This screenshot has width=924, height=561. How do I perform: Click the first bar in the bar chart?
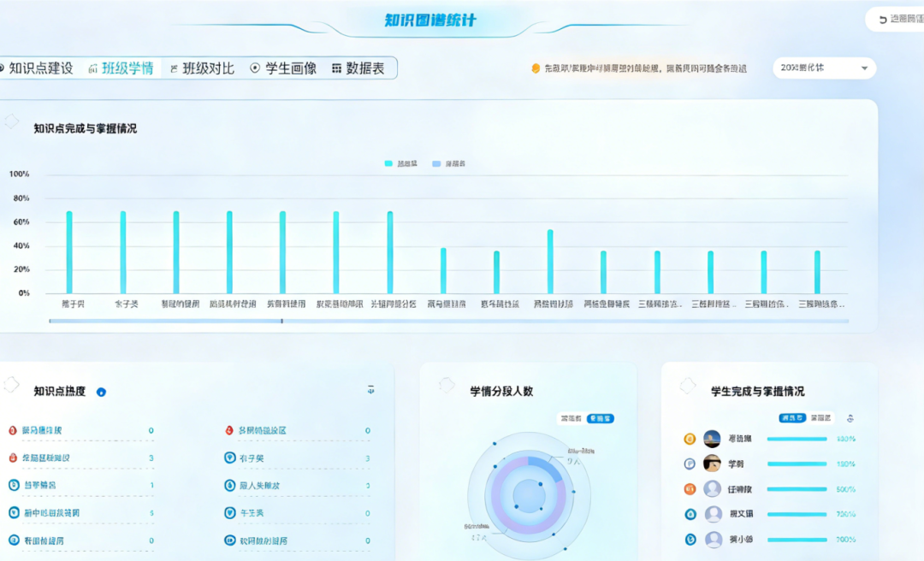[x=69, y=252]
